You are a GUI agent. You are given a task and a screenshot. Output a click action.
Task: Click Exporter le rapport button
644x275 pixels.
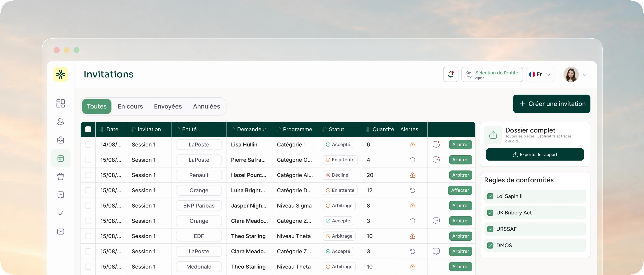tap(535, 155)
